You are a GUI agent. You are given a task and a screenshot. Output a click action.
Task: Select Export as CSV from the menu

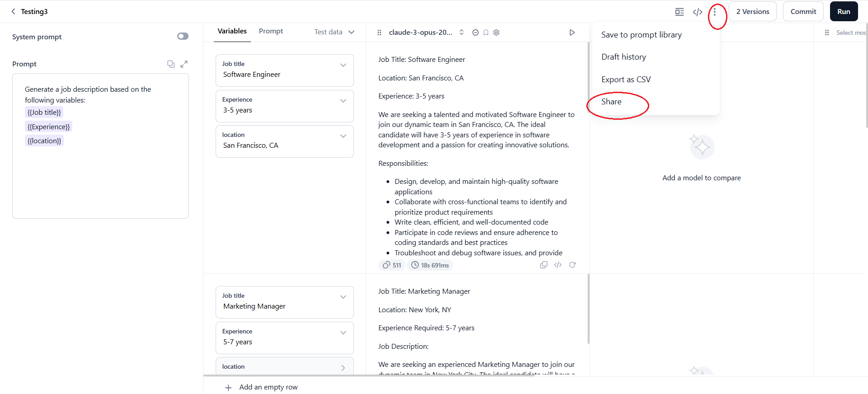coord(626,80)
